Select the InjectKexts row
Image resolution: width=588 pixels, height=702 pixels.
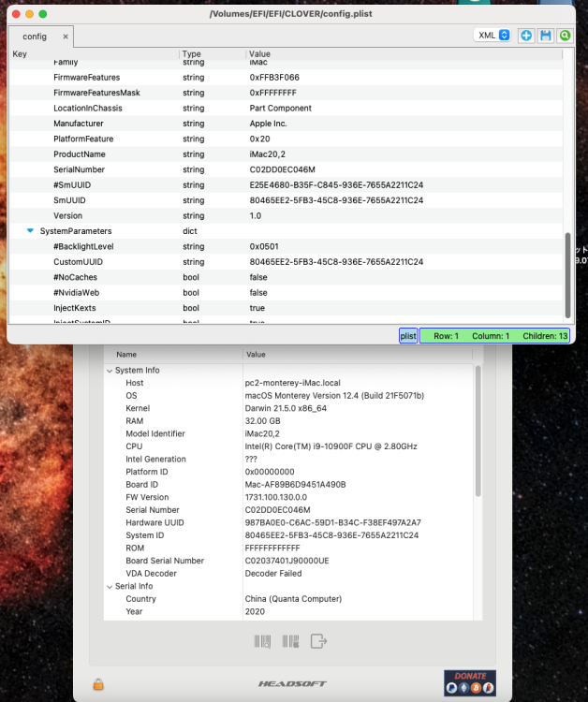point(287,308)
